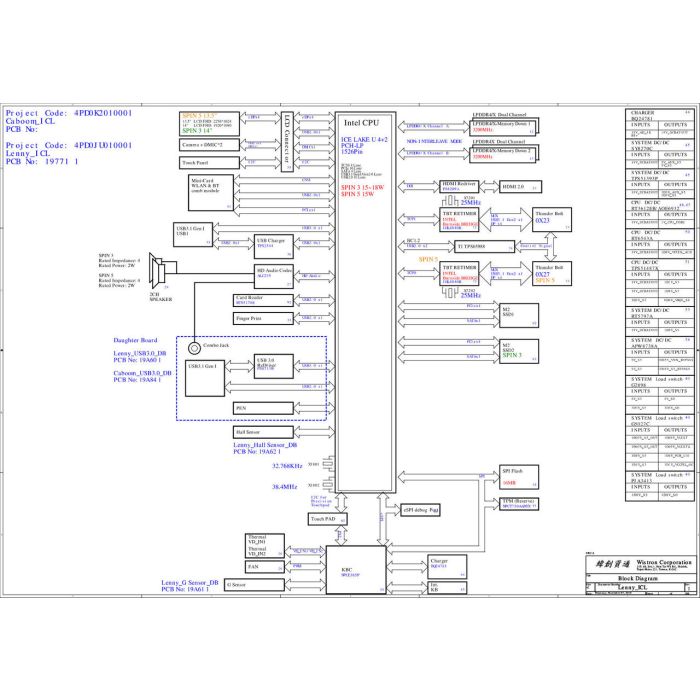Select the LPDDR4X Memory Down 2 block
The image size is (700, 700).
(503, 154)
